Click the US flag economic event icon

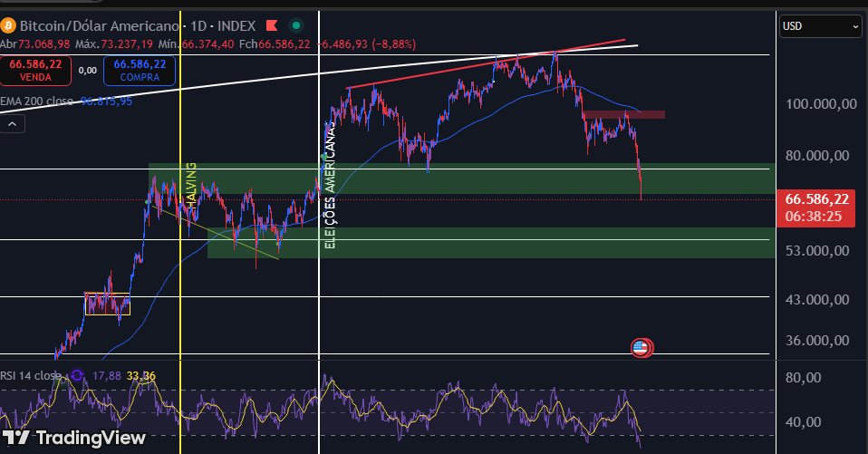pyautogui.click(x=641, y=348)
